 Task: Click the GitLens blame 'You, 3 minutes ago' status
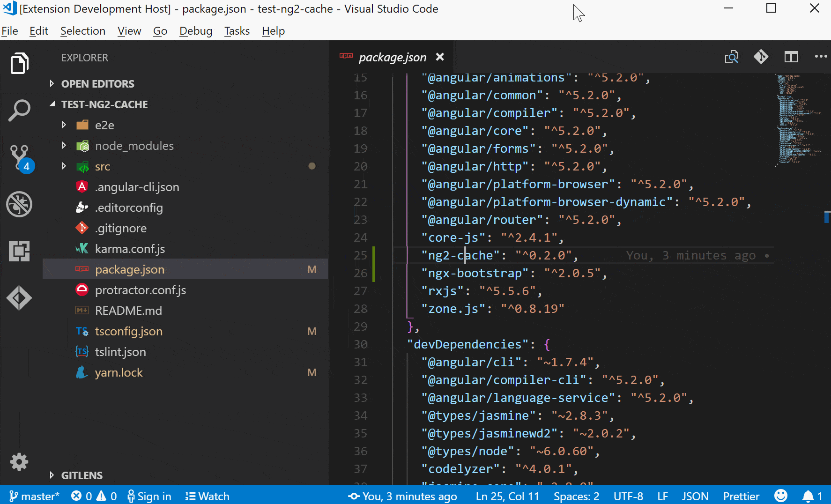pyautogui.click(x=403, y=496)
